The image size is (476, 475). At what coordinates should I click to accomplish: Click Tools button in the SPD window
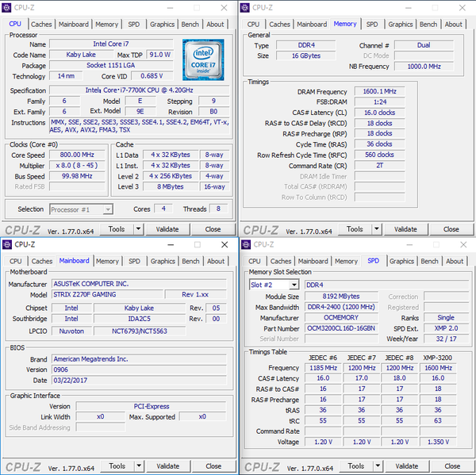356,466
